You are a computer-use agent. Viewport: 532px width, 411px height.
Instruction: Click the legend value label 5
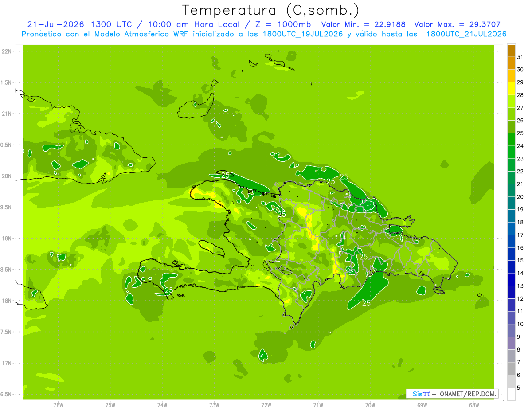pyautogui.click(x=519, y=388)
